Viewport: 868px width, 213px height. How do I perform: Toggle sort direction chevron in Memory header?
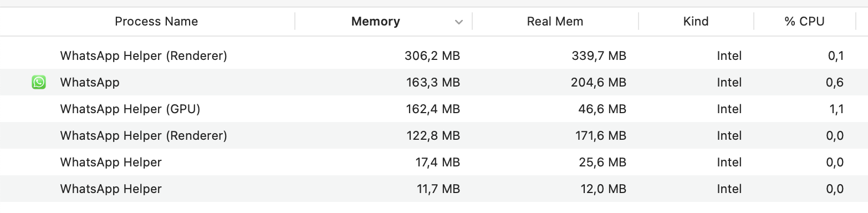458,22
